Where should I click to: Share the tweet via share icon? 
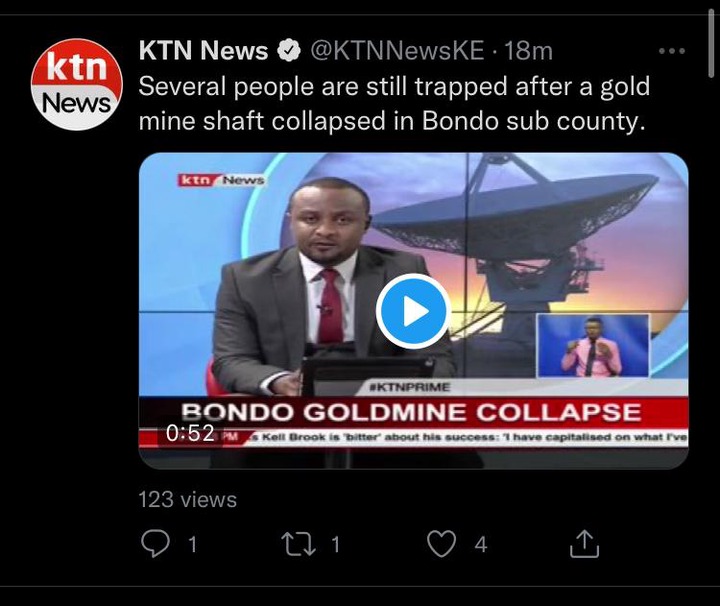click(x=584, y=544)
